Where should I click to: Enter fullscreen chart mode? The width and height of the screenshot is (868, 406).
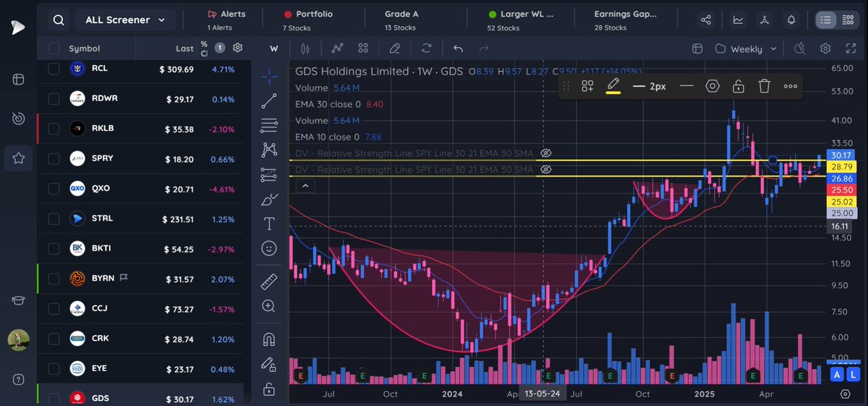tap(850, 48)
